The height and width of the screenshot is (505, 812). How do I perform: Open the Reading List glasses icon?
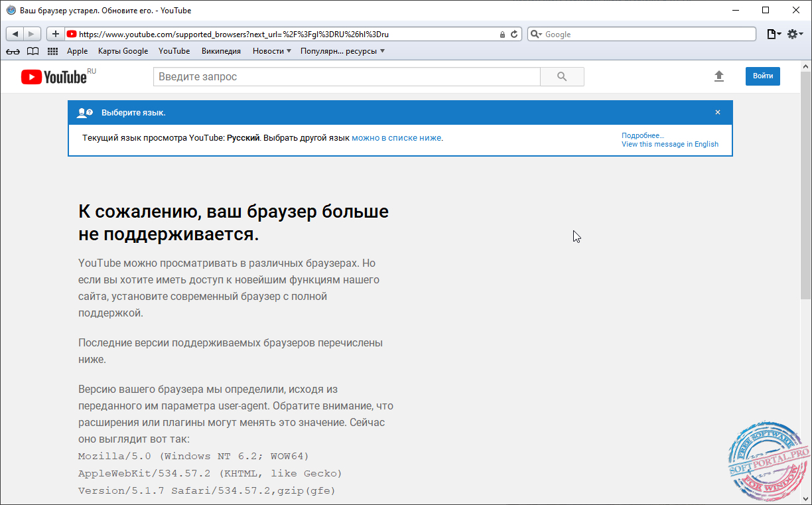[13, 51]
